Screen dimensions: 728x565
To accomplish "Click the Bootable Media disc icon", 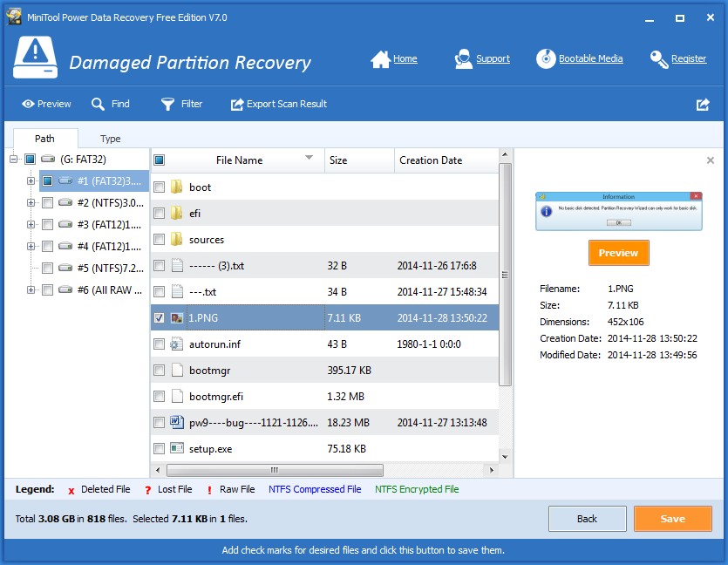I will pyautogui.click(x=546, y=59).
